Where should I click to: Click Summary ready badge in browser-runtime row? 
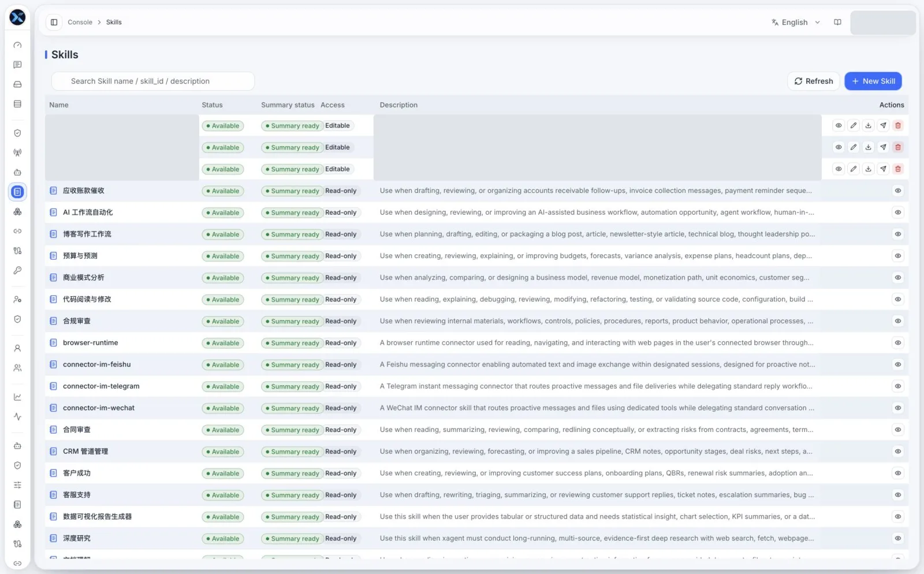click(292, 343)
